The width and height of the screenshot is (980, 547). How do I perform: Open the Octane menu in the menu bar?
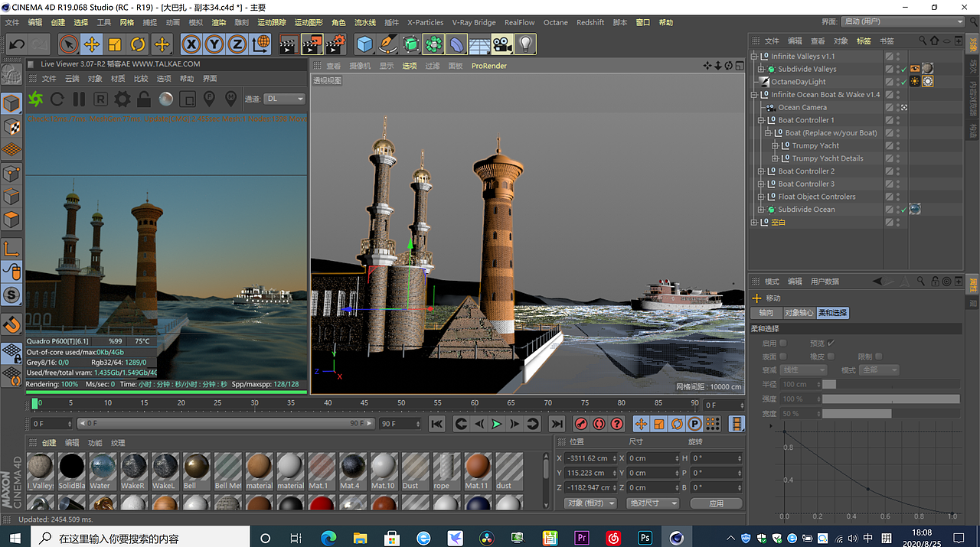click(x=555, y=23)
